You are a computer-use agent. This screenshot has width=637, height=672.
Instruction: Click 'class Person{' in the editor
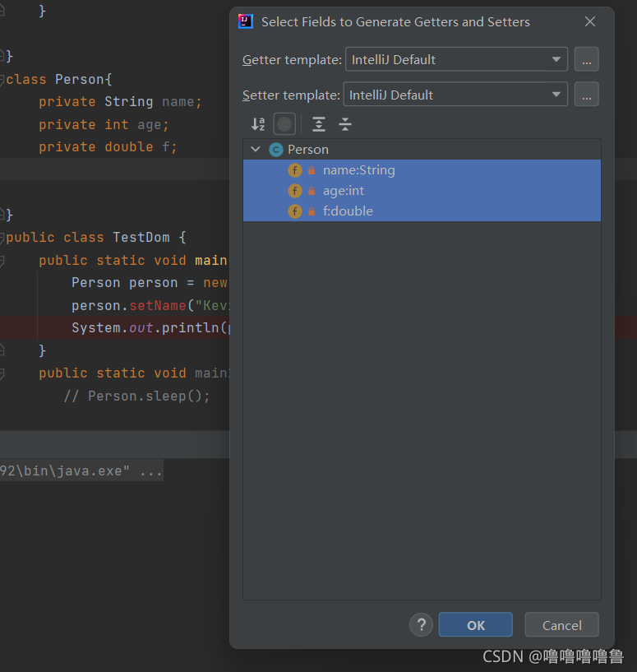click(x=58, y=79)
